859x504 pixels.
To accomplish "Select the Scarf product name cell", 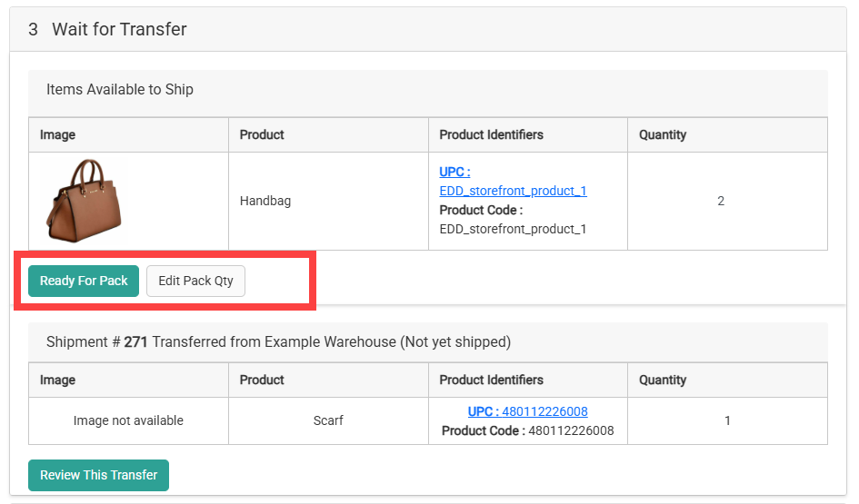I will pyautogui.click(x=328, y=420).
